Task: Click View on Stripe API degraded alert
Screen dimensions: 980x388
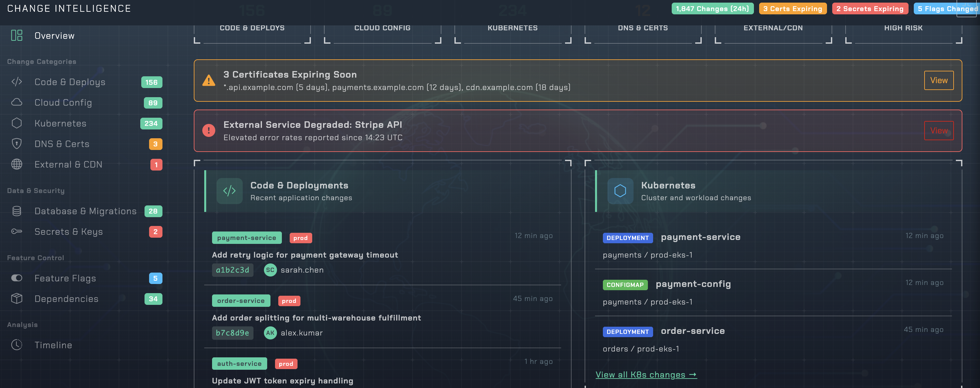Action: point(939,130)
